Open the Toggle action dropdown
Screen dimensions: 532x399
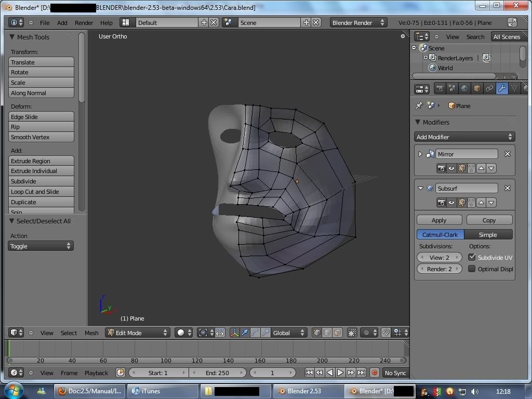pyautogui.click(x=41, y=246)
